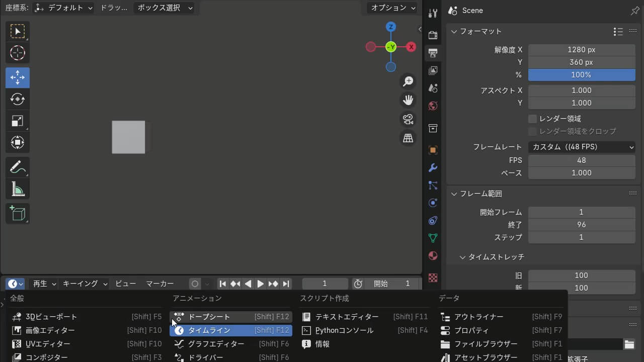Enable the レンダー領域 checkbox

(x=532, y=119)
